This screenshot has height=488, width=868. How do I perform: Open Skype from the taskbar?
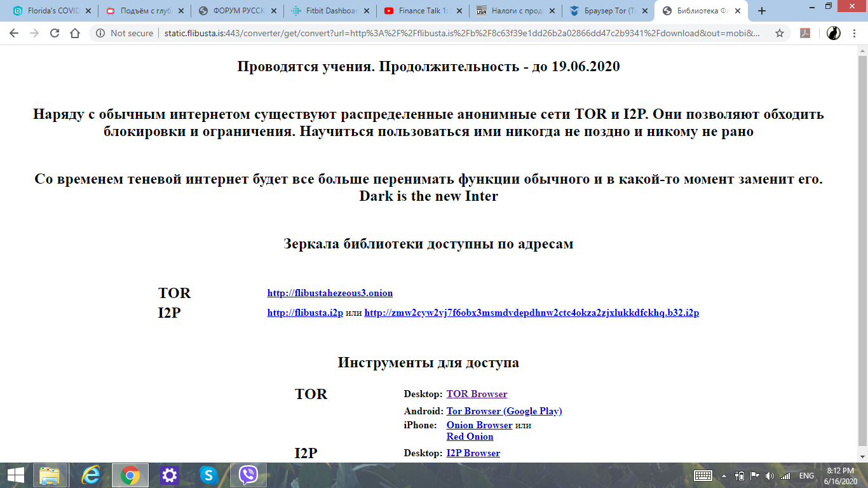[208, 475]
